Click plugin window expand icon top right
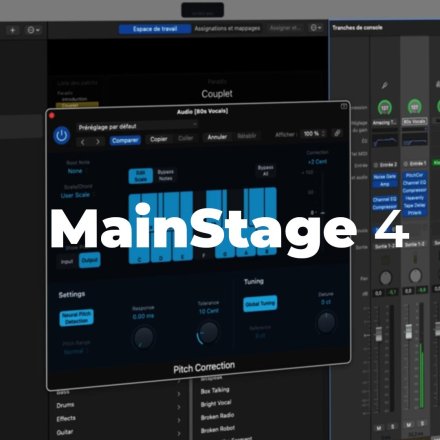 pyautogui.click(x=344, y=106)
